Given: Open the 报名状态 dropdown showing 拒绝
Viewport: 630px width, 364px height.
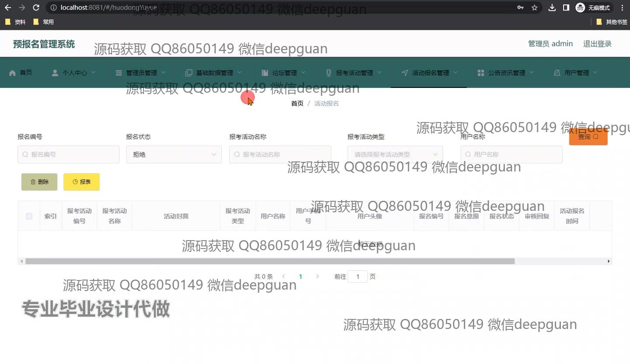Looking at the screenshot, I should tap(174, 154).
